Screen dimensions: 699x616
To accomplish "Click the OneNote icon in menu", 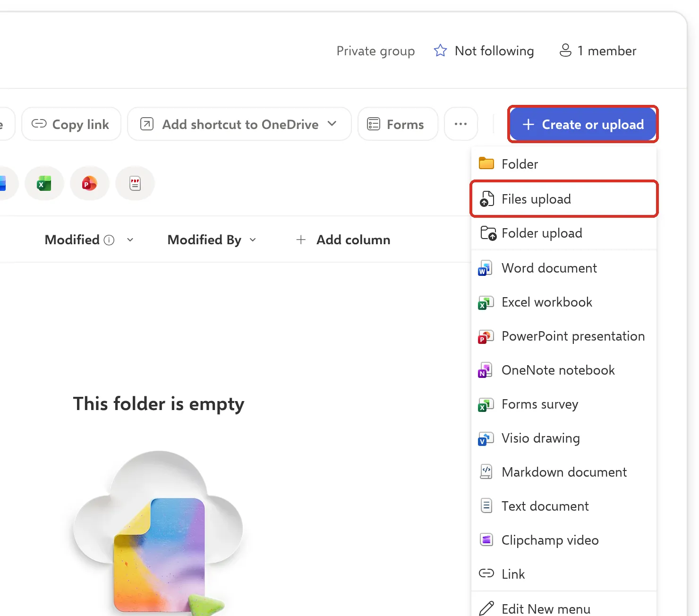I will coord(486,370).
